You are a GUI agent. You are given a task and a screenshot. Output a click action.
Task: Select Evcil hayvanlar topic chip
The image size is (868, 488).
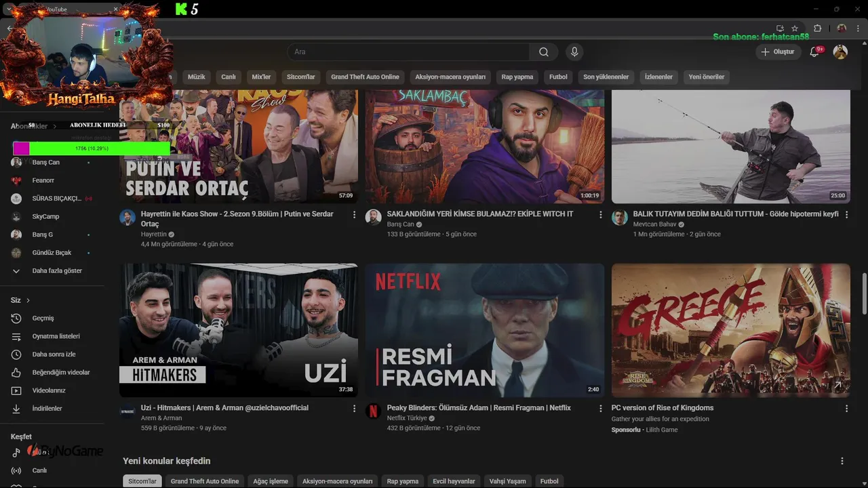[454, 481]
